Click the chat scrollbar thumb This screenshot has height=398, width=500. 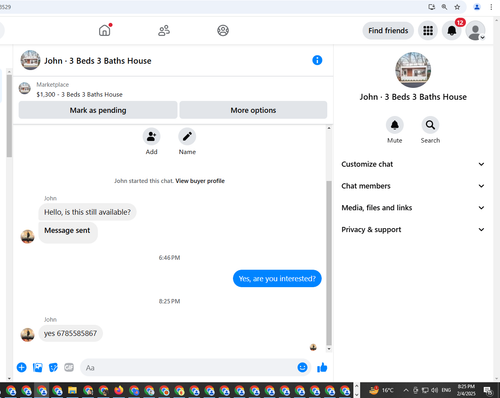pyautogui.click(x=329, y=262)
